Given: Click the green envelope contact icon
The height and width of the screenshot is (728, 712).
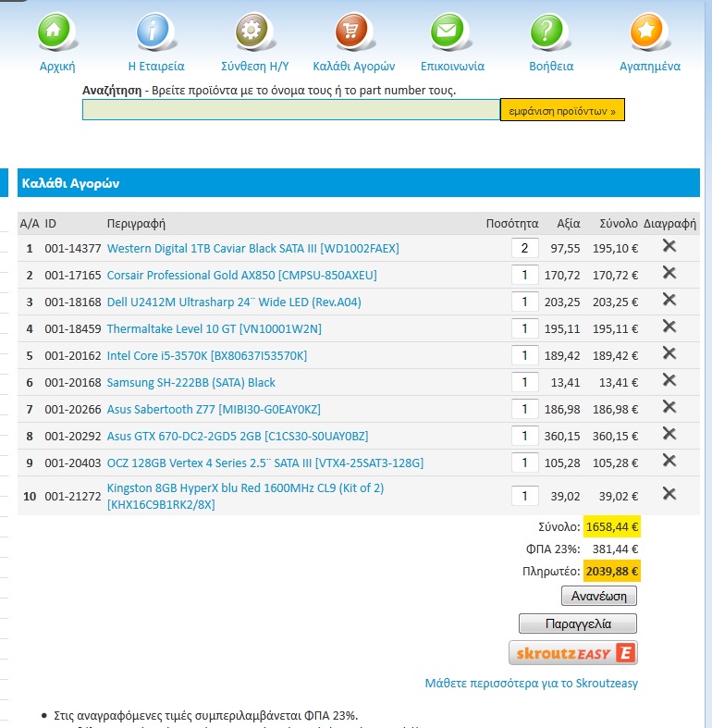Looking at the screenshot, I should (x=447, y=31).
